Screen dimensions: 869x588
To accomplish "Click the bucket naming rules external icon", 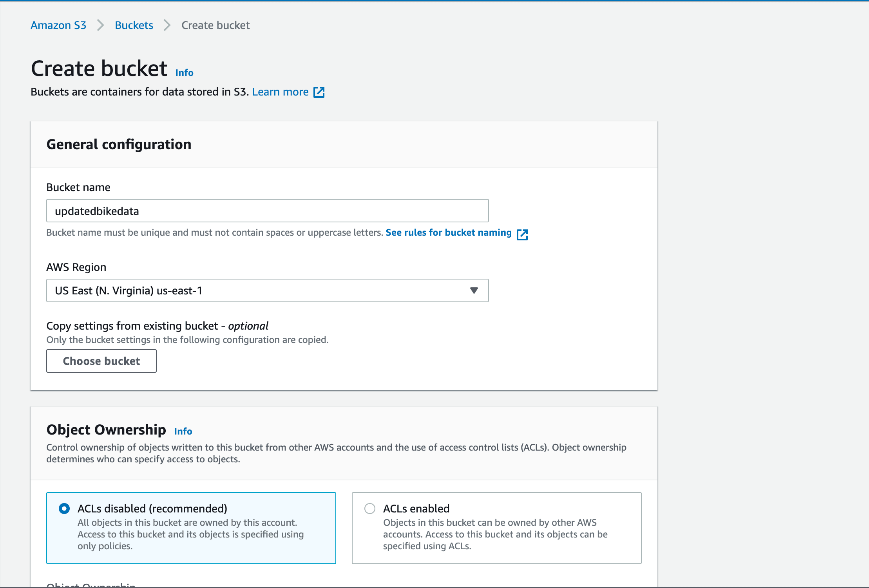I will 522,234.
